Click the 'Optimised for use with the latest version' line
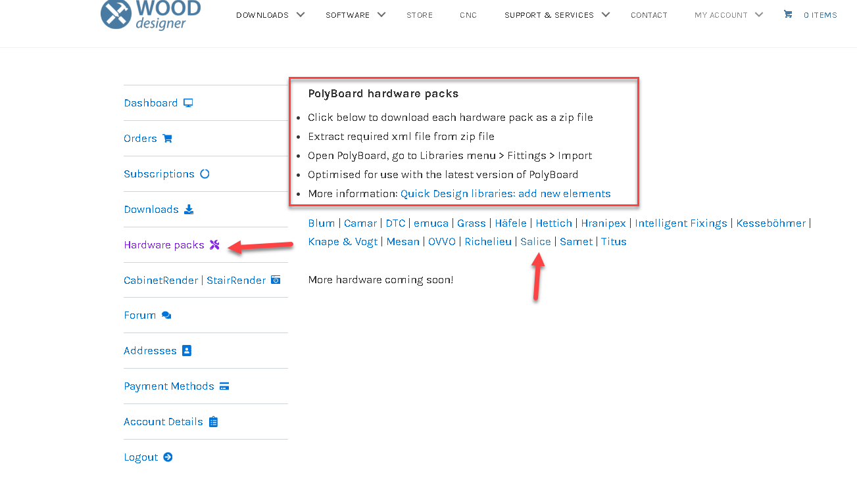Screen dimensions: 857x504 click(443, 175)
